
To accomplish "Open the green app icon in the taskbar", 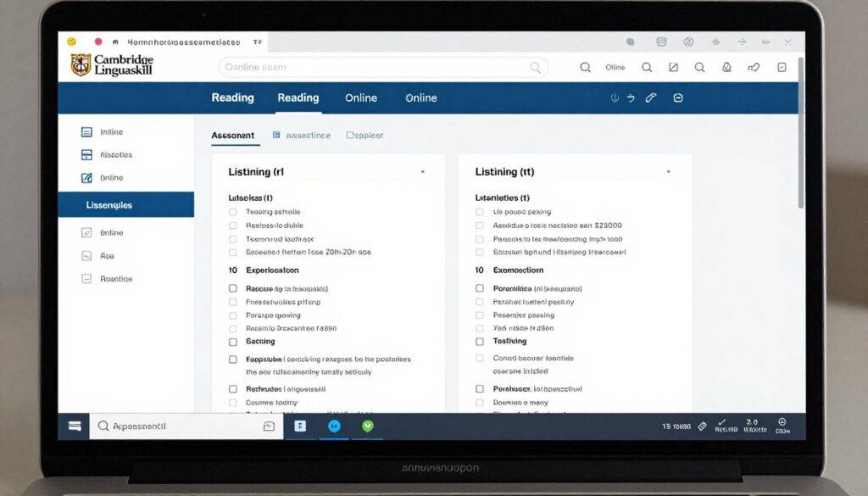I will click(367, 426).
